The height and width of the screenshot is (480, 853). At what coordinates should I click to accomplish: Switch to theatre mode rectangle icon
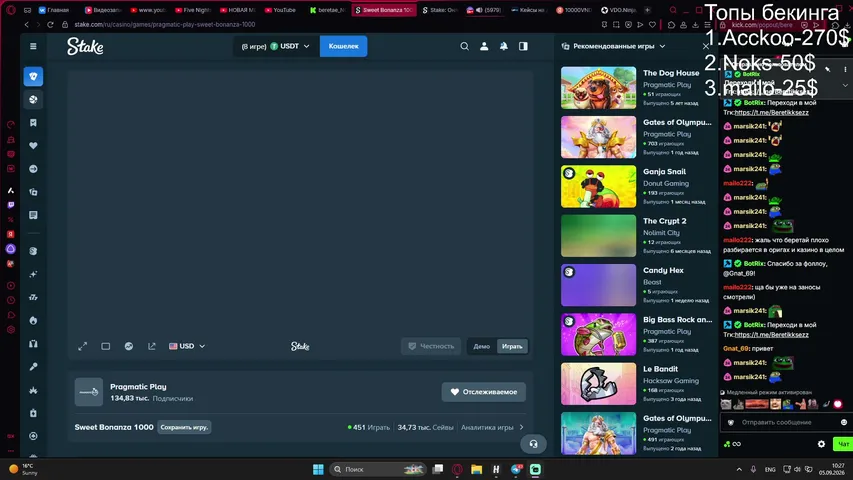coord(106,346)
